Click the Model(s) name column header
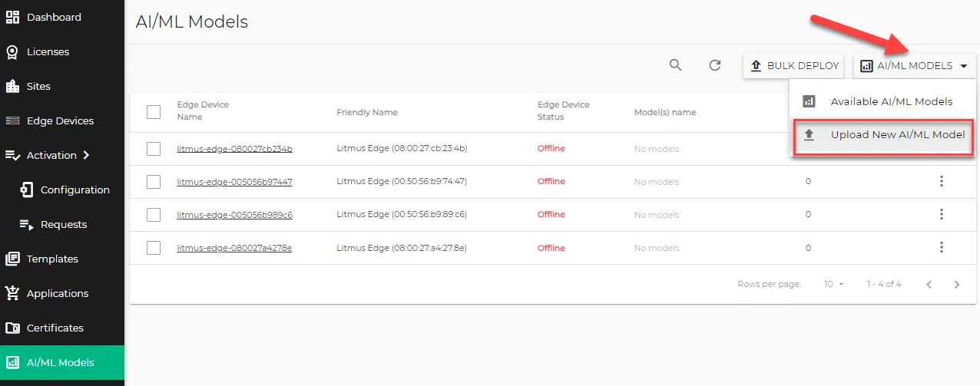980x386 pixels. [665, 112]
